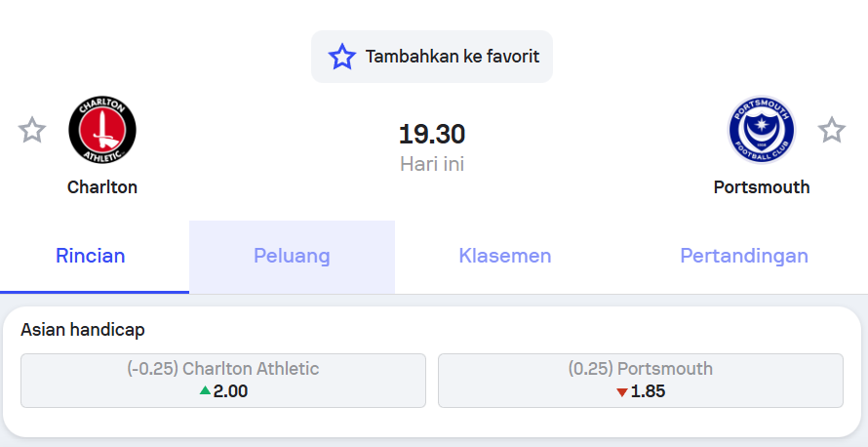Select the Pertandingan tab
868x447 pixels.
pos(744,257)
